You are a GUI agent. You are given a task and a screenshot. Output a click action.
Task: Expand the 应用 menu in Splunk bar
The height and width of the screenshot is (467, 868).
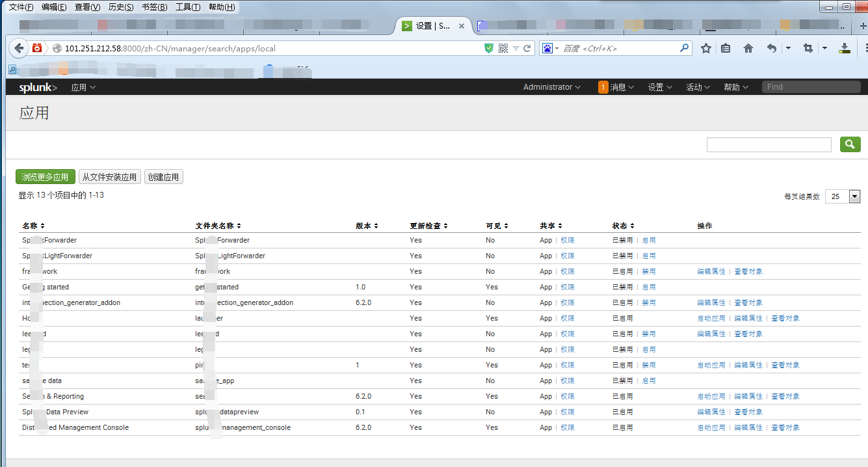(83, 87)
